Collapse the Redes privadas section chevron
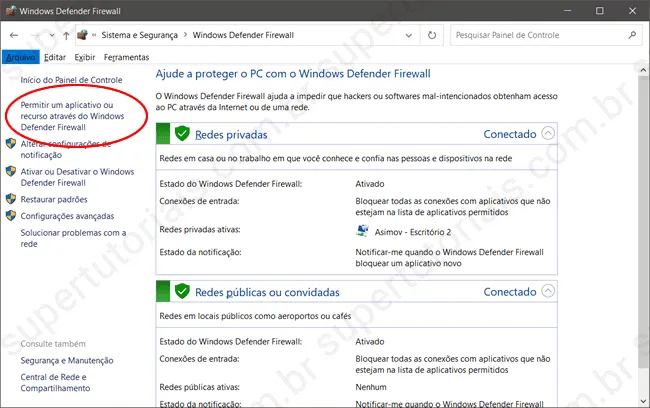Viewport: 650px width, 408px height. (548, 133)
